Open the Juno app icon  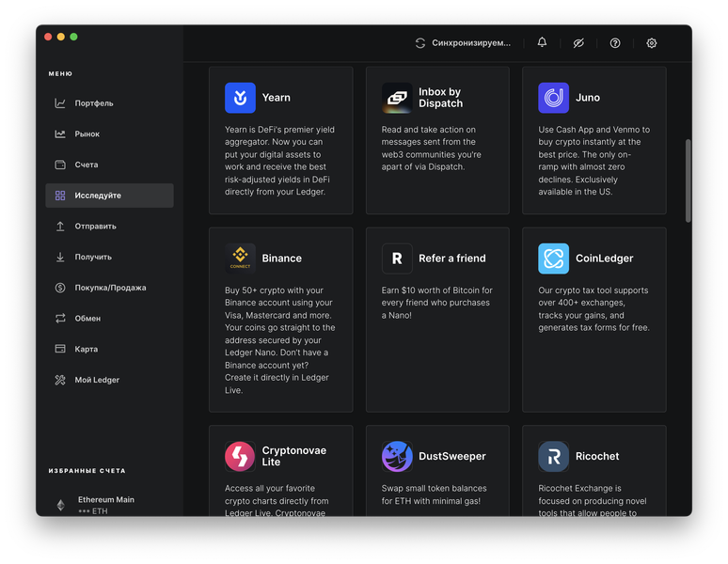tap(553, 98)
